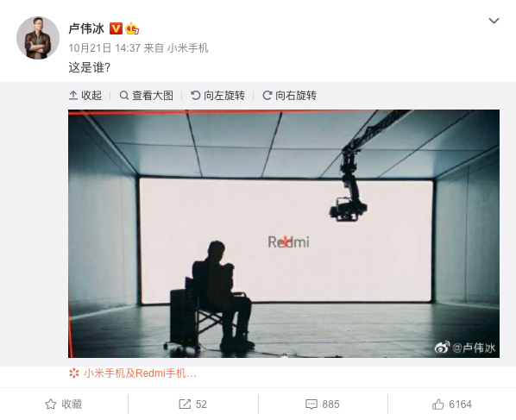Screen dimensions: 516x420
Task: Open the post options chevron menu
Action: (x=494, y=21)
